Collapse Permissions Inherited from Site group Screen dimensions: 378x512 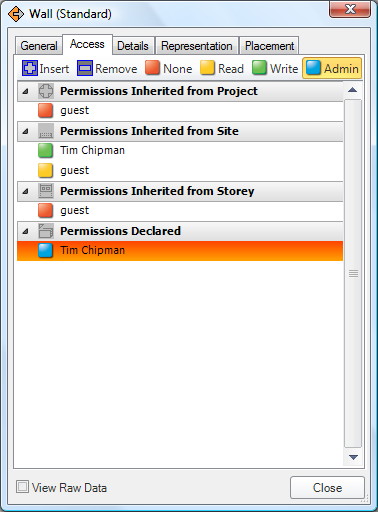click(x=25, y=131)
